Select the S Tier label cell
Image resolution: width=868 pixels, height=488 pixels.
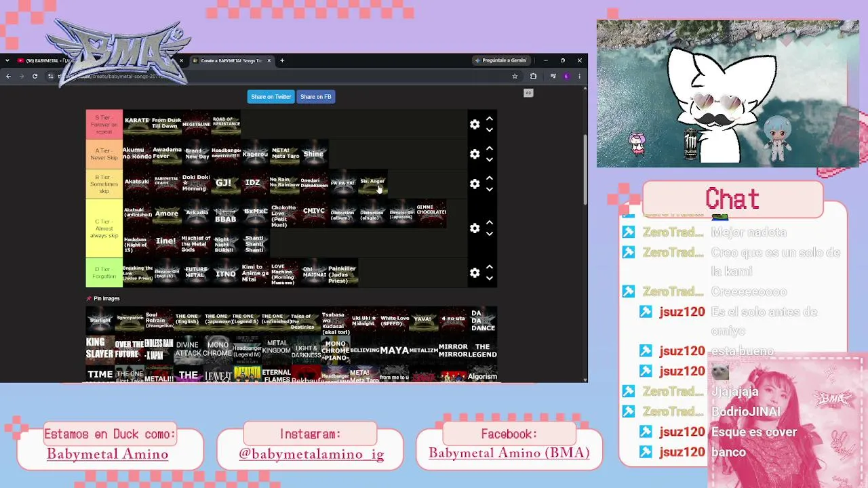pos(104,124)
